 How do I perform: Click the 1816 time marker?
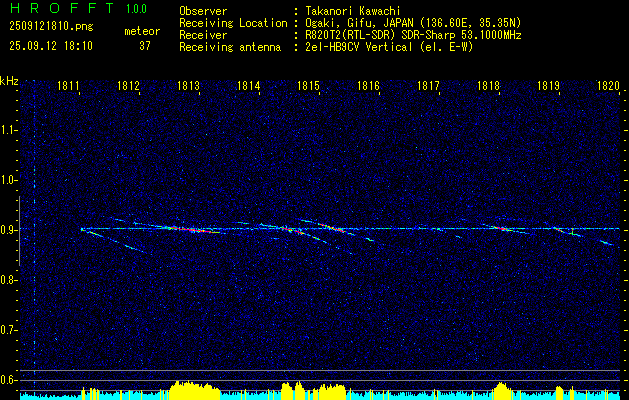368,85
